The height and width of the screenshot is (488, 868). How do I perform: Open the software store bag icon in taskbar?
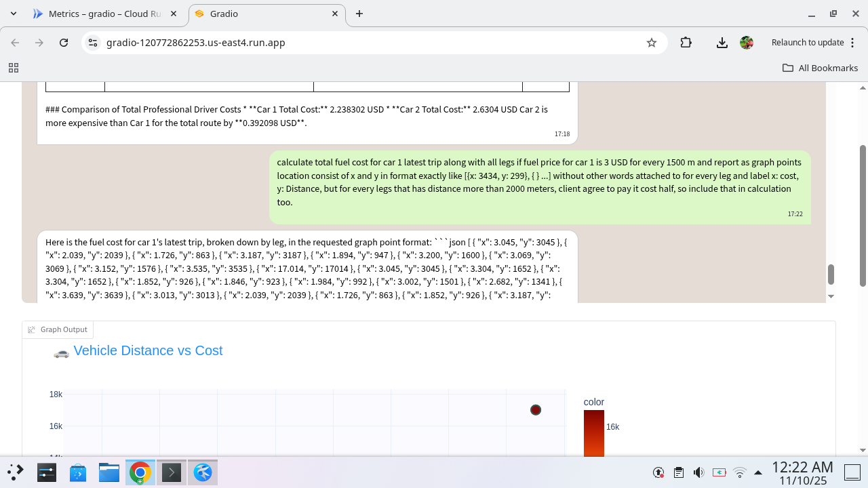78,472
